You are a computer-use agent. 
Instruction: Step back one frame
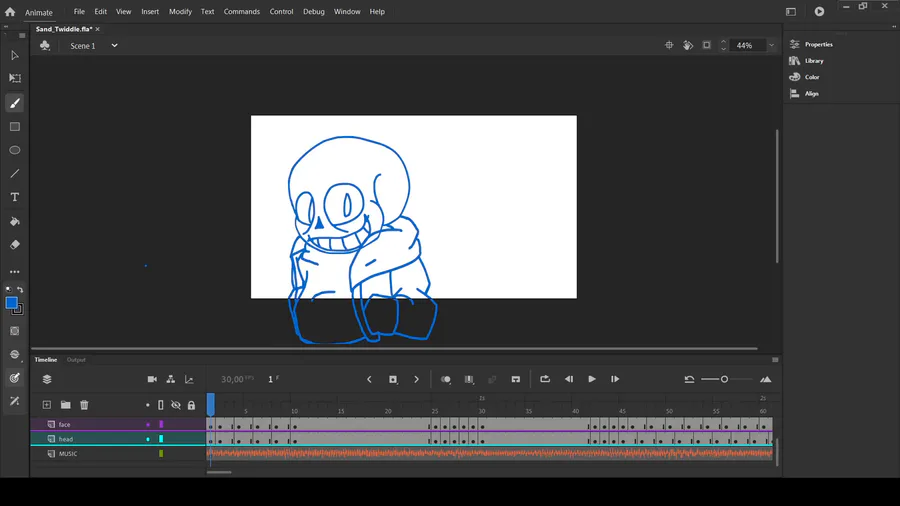569,379
